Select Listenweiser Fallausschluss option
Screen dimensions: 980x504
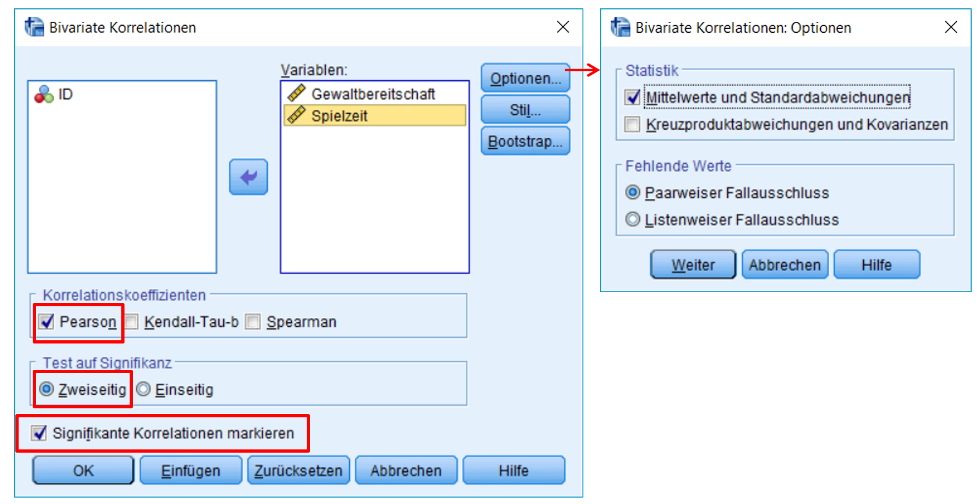633,220
